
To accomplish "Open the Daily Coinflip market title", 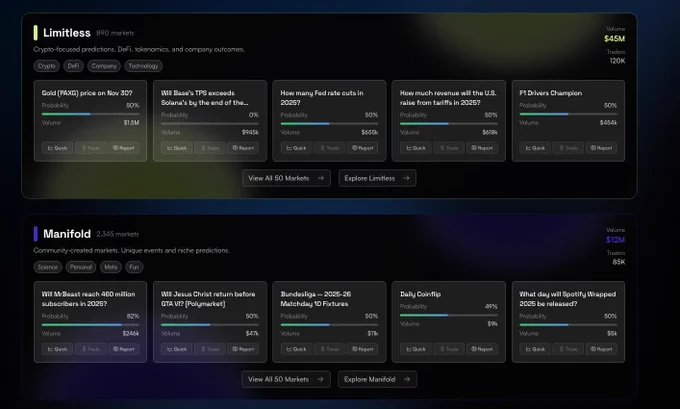I will pyautogui.click(x=420, y=294).
